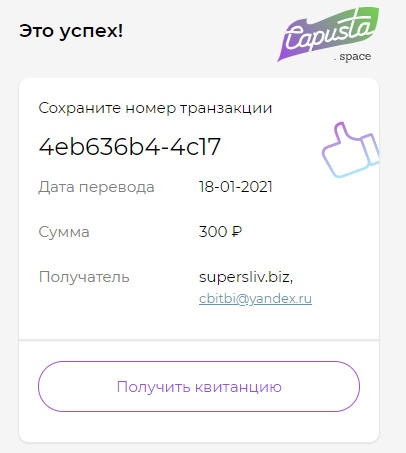This screenshot has width=406, height=453.
Task: Click the white card's empty bottom area
Action: click(199, 427)
